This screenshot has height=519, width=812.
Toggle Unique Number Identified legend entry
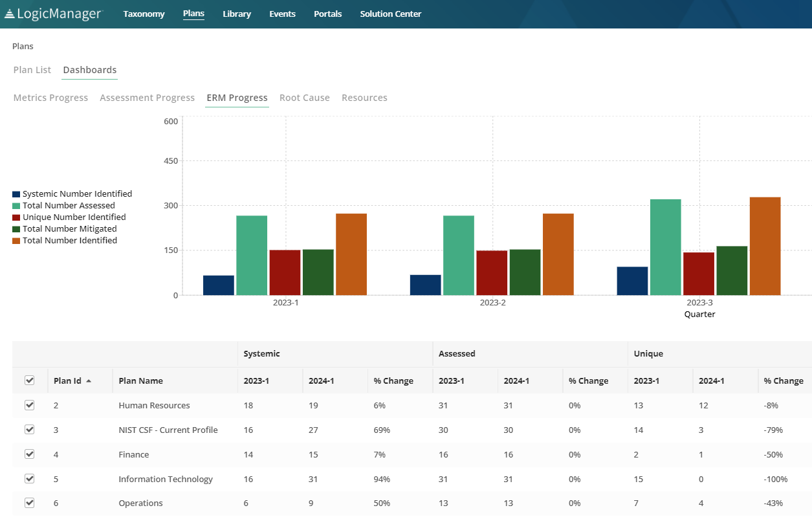pos(74,217)
